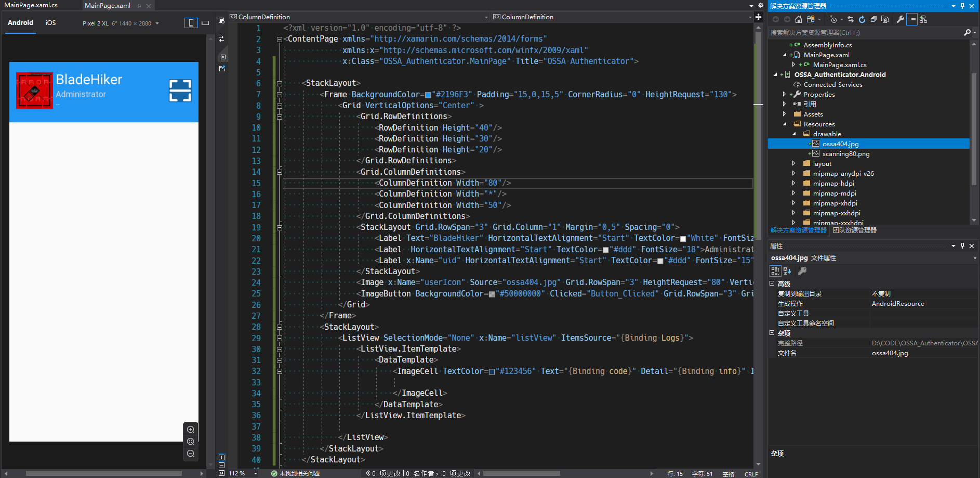Select the Android preview tab

pyautogui.click(x=21, y=23)
